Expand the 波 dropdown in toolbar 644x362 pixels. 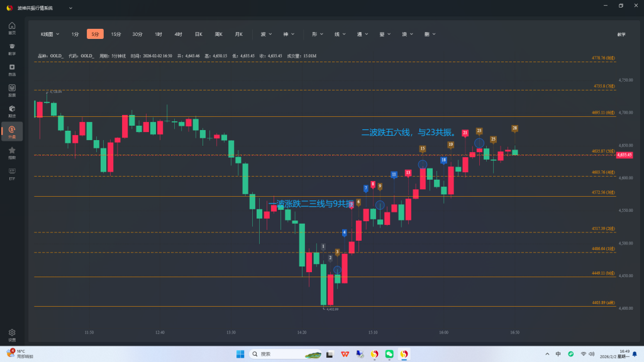click(x=266, y=34)
